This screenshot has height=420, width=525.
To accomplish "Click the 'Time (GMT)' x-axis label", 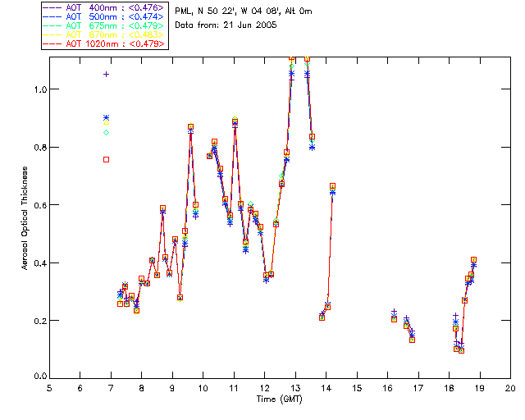I will click(x=280, y=398).
